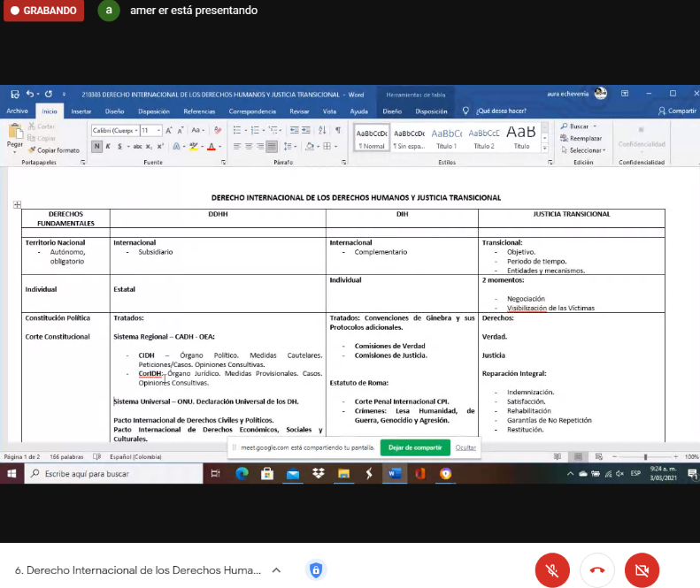Toggle subscript formatting
700x588 pixels.
tap(149, 146)
